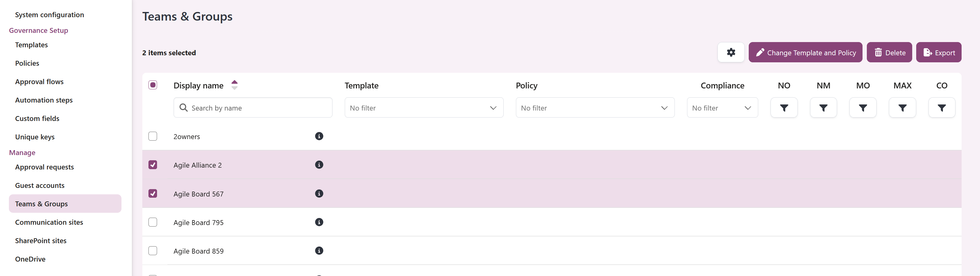The width and height of the screenshot is (980, 276).
Task: Open the filter for the MAX column
Action: [x=902, y=107]
